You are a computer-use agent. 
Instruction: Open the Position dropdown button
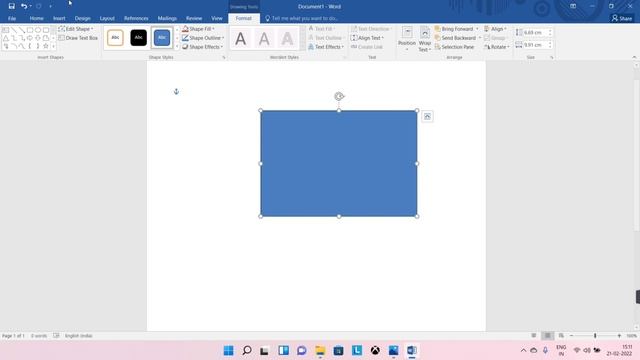coord(407,39)
